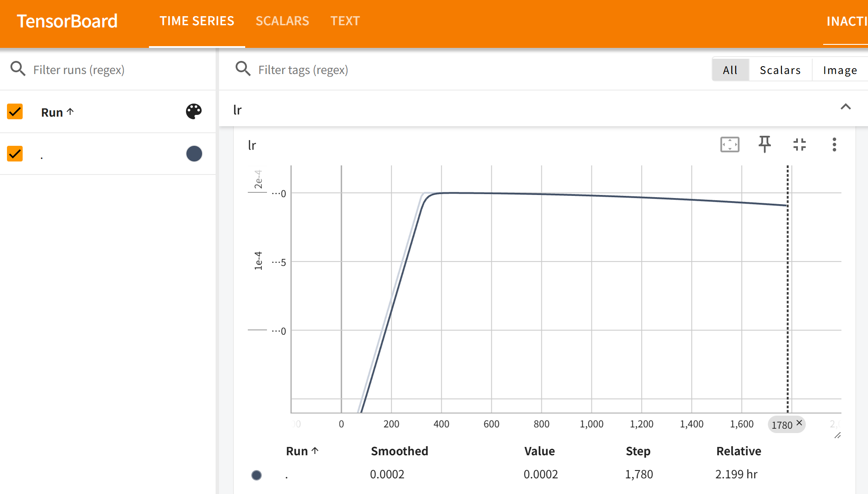
Task: Remove the 1780 step selector marker
Action: (799, 423)
